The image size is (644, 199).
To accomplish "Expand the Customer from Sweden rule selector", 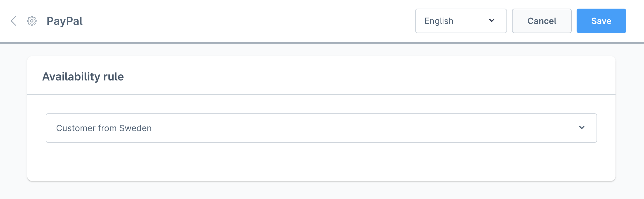I will [x=321, y=128].
